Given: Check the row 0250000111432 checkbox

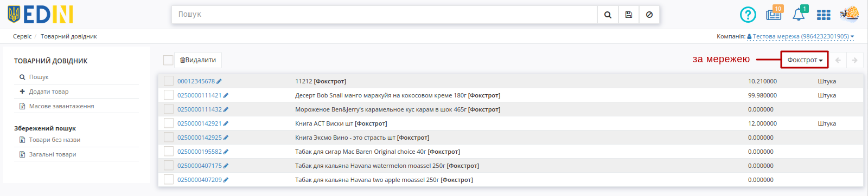Looking at the screenshot, I should (x=169, y=109).
